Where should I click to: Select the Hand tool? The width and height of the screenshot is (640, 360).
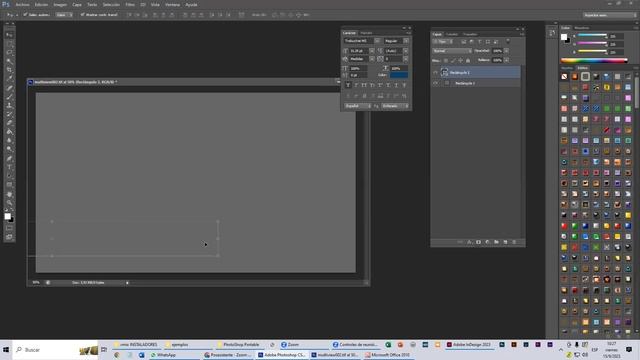pyautogui.click(x=9, y=194)
